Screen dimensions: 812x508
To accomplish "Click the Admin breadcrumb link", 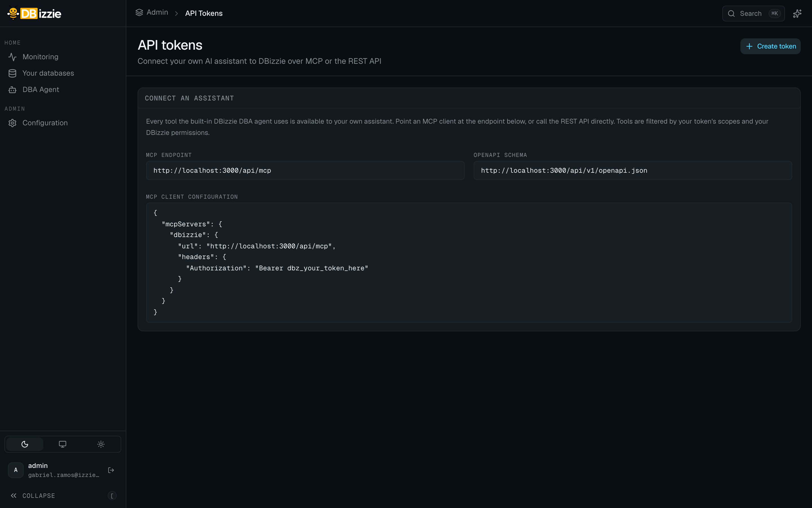I will click(157, 12).
